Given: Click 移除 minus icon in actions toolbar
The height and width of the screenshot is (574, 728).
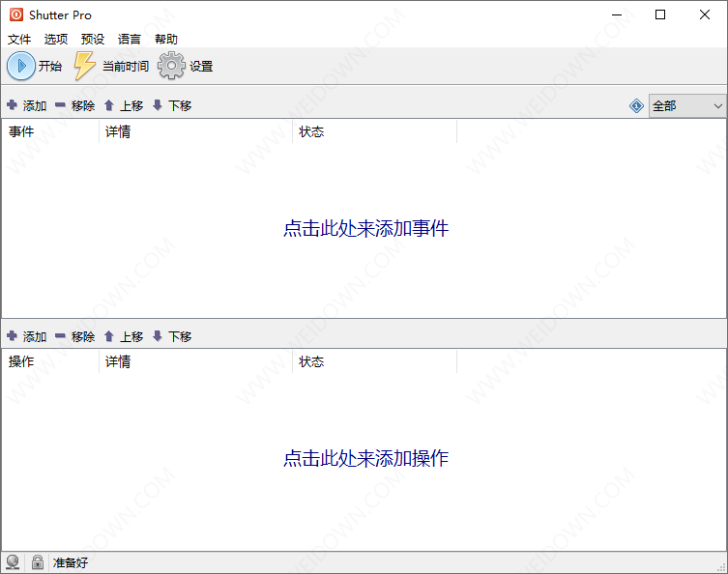Looking at the screenshot, I should [60, 336].
